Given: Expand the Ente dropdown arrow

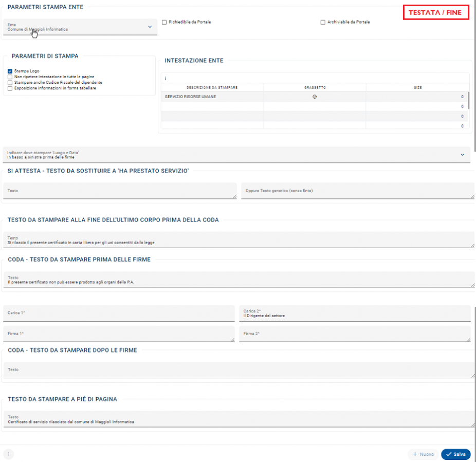Looking at the screenshot, I should (x=150, y=27).
